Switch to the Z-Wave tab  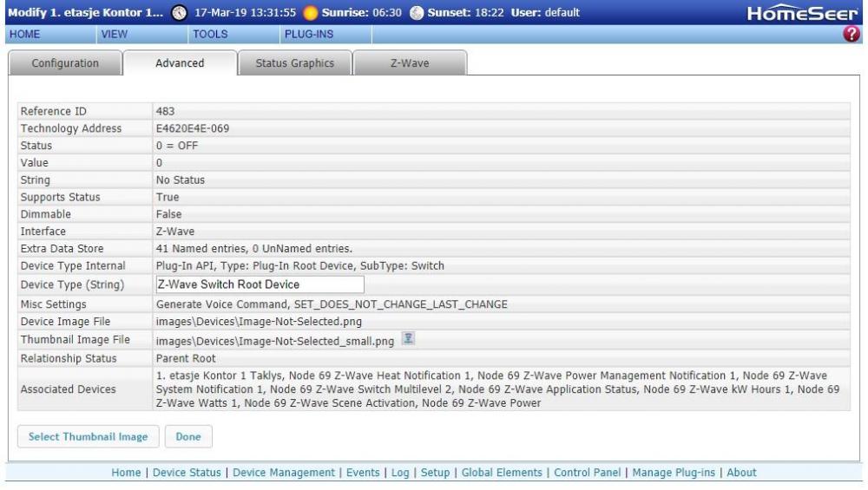(x=411, y=63)
